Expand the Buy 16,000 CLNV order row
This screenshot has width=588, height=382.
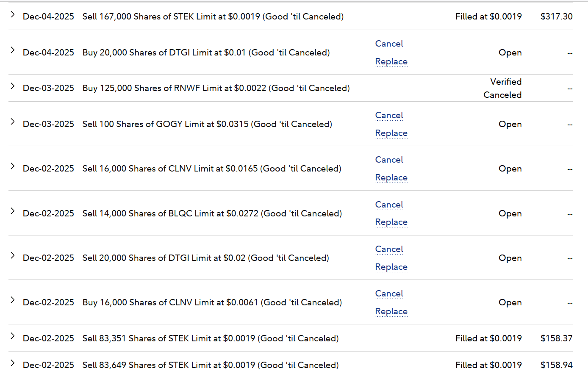coord(13,300)
